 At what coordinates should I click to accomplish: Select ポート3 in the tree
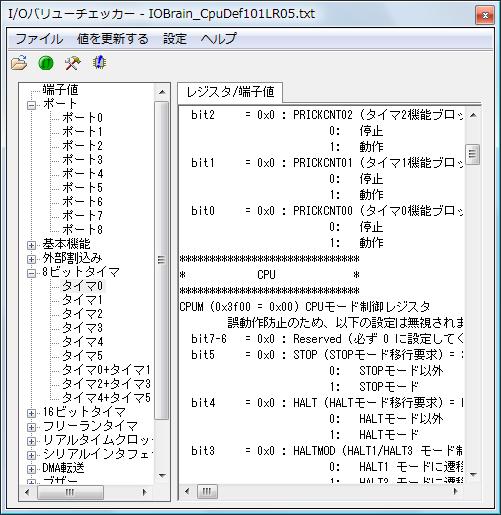[x=82, y=160]
